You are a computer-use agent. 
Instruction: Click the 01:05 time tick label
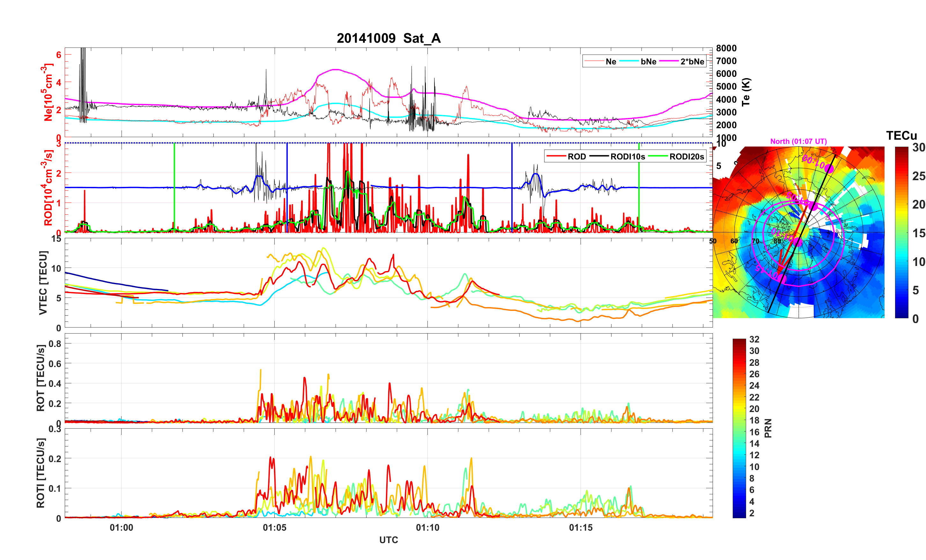click(274, 528)
